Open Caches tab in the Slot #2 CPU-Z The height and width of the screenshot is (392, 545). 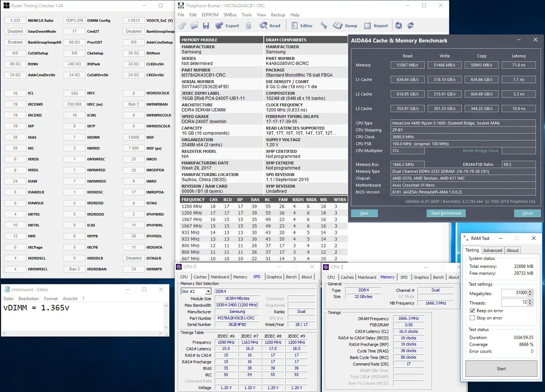(x=200, y=277)
